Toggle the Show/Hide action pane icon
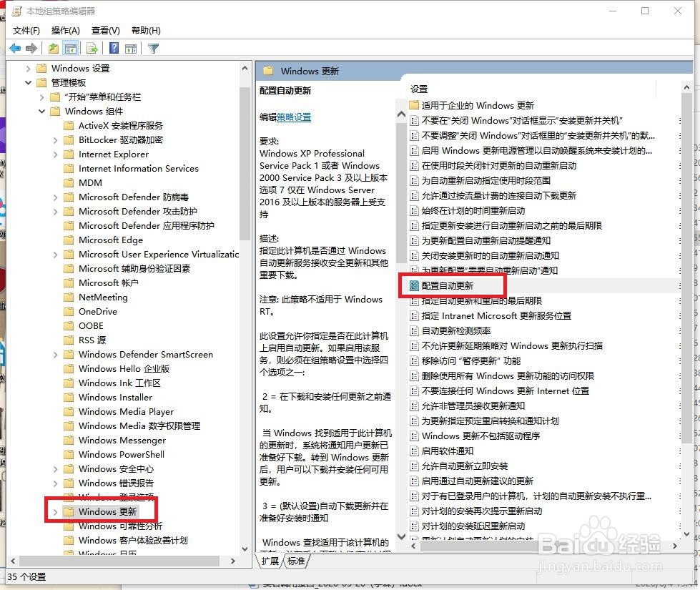 (131, 48)
